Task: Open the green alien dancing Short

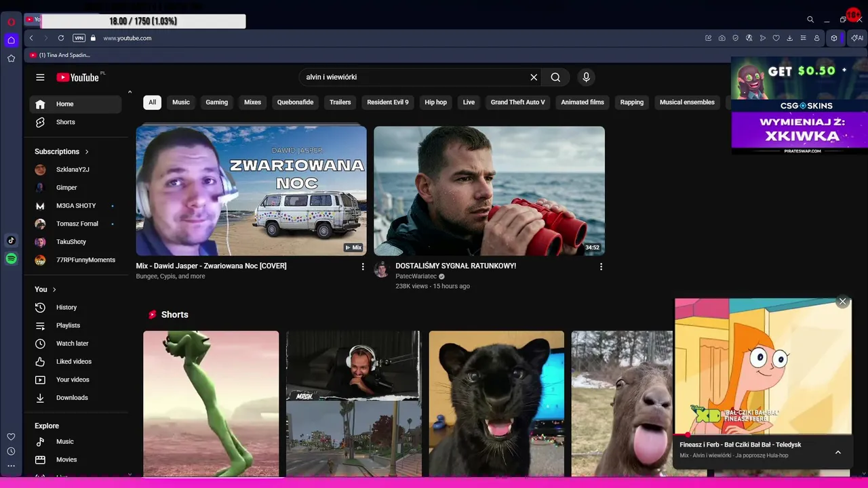Action: (x=211, y=404)
